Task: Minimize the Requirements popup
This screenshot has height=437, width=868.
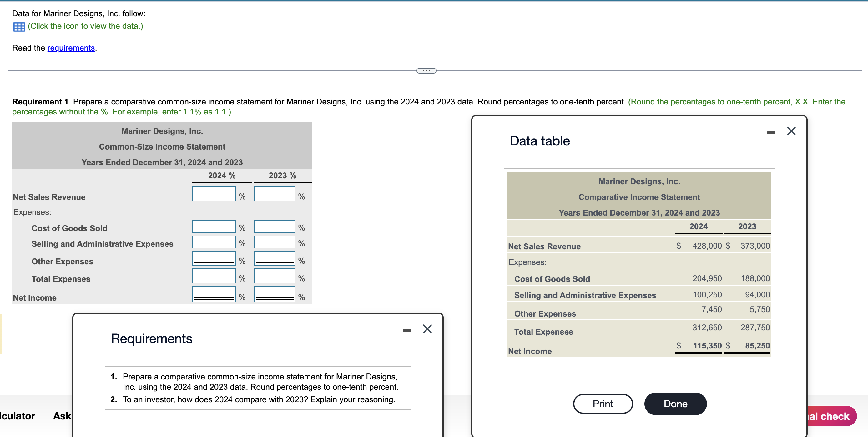Action: [x=407, y=330]
